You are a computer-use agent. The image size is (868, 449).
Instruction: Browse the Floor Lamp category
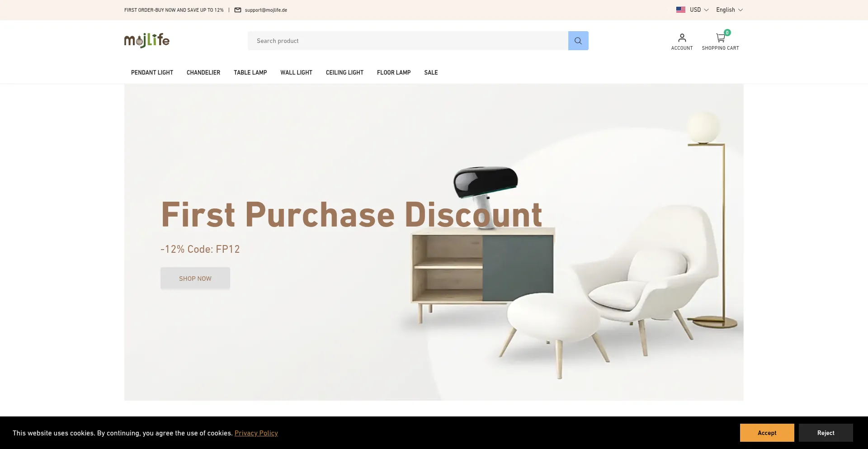(x=394, y=72)
